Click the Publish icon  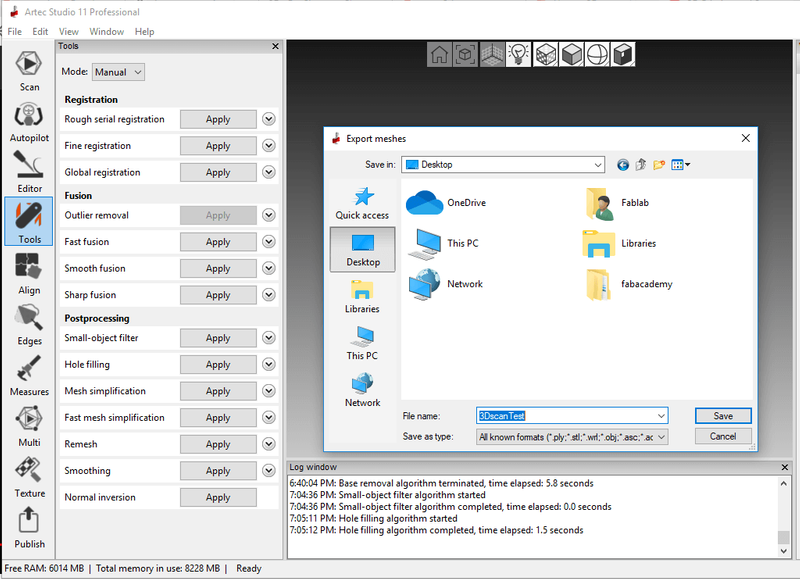click(x=30, y=526)
